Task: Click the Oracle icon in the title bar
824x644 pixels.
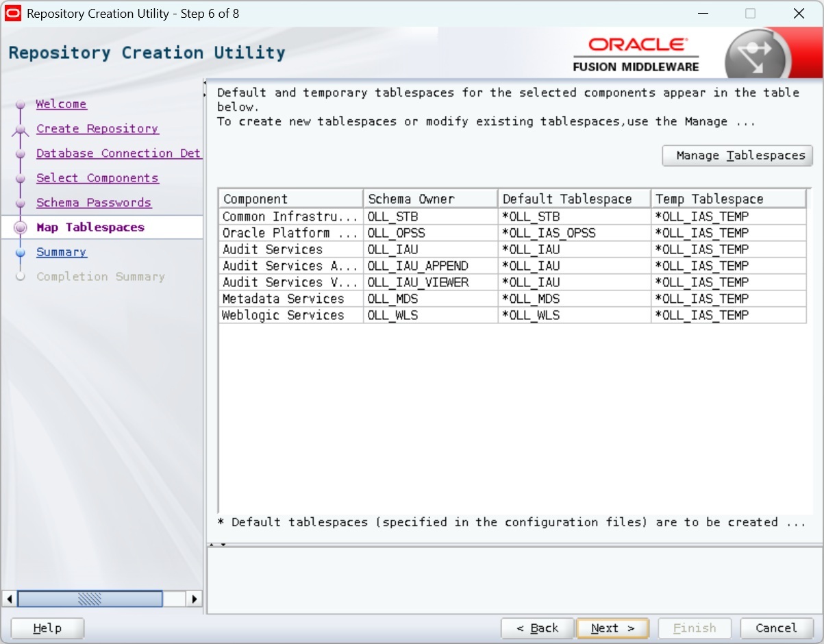Action: point(13,14)
